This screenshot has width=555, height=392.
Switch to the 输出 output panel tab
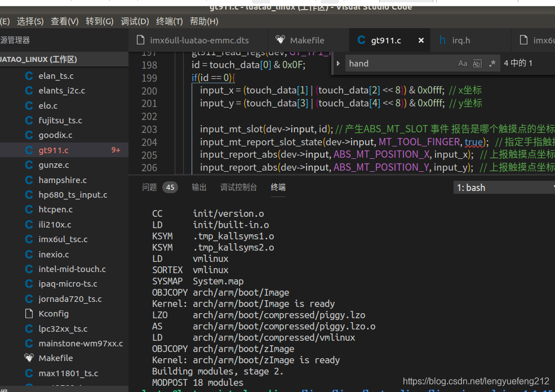tap(199, 187)
